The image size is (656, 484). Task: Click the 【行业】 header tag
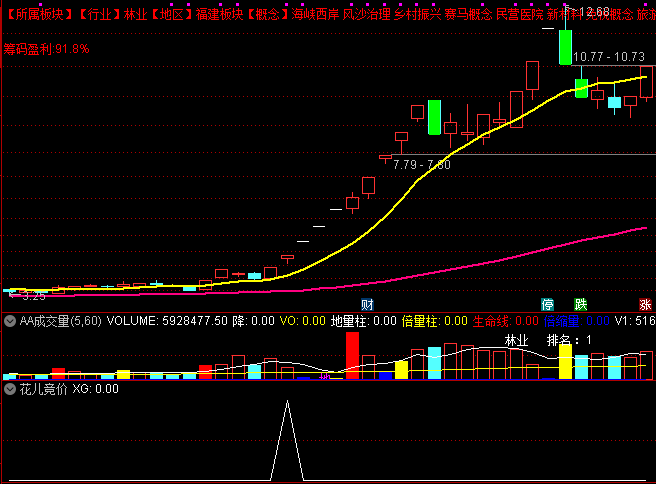point(100,15)
